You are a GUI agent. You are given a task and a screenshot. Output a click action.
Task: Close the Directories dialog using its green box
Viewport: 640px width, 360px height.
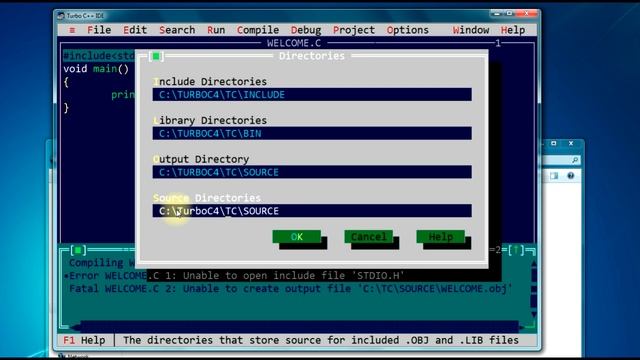click(156, 56)
